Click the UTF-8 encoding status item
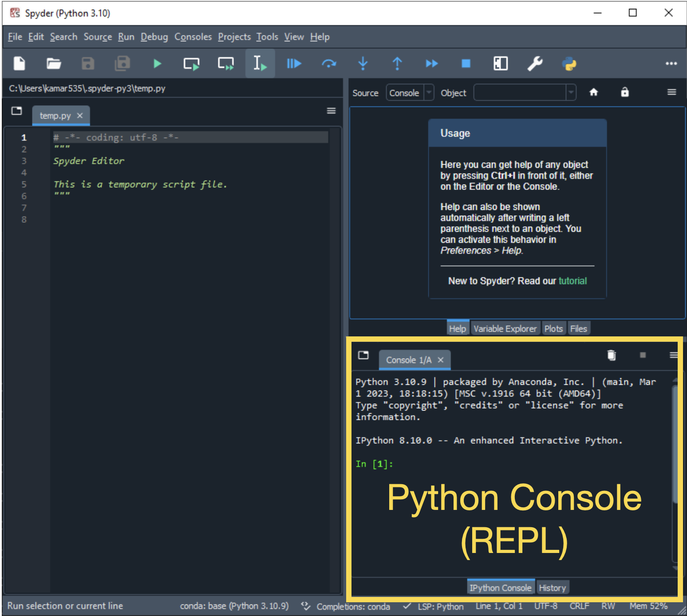 [x=546, y=606]
